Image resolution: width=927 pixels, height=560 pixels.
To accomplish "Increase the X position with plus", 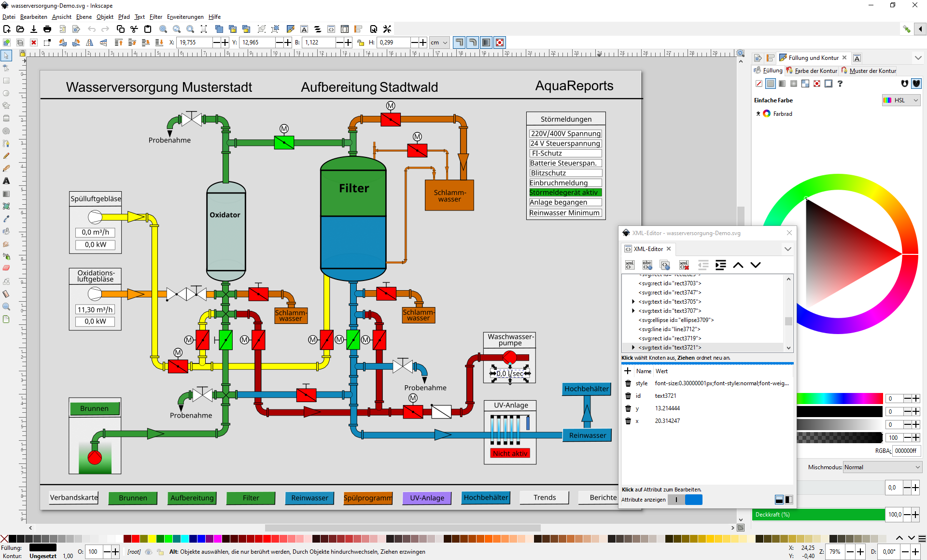I will (225, 42).
